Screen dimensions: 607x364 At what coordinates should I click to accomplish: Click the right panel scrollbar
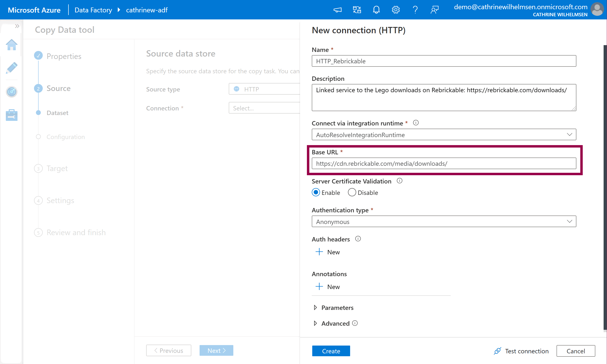pyautogui.click(x=605, y=186)
